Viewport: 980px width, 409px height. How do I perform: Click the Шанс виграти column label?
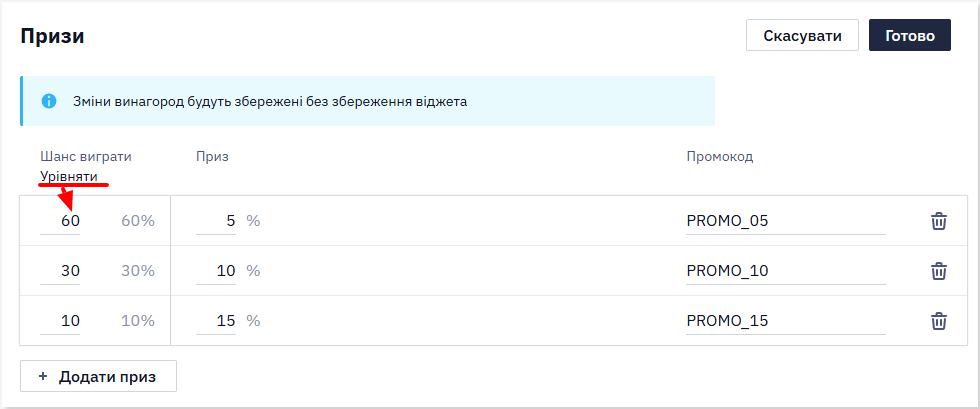coord(86,156)
